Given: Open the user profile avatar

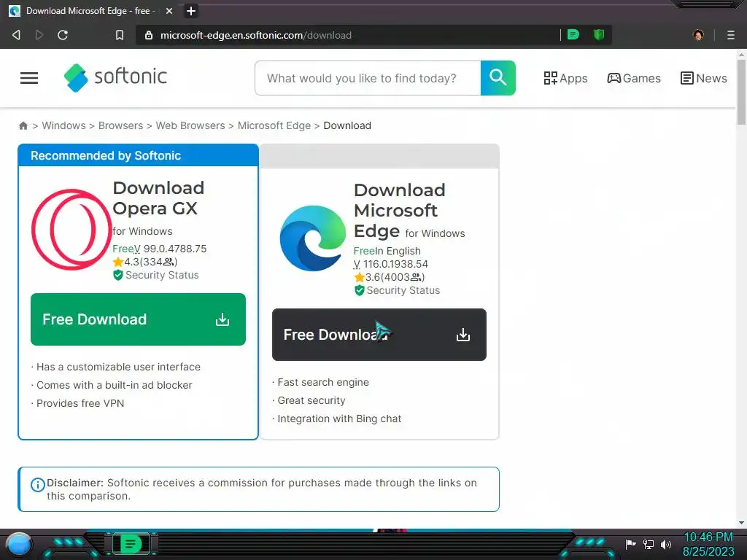Looking at the screenshot, I should (698, 35).
